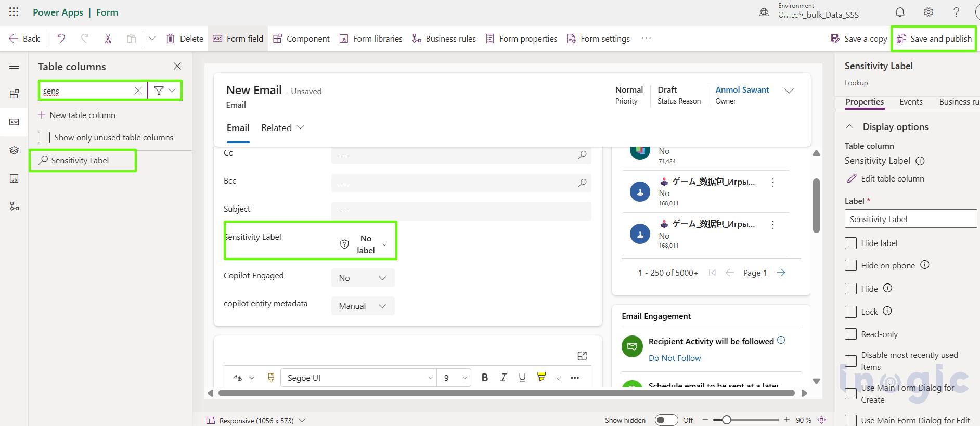Open the Related tab dropdown
Viewport: 980px width, 426px height.
[282, 127]
